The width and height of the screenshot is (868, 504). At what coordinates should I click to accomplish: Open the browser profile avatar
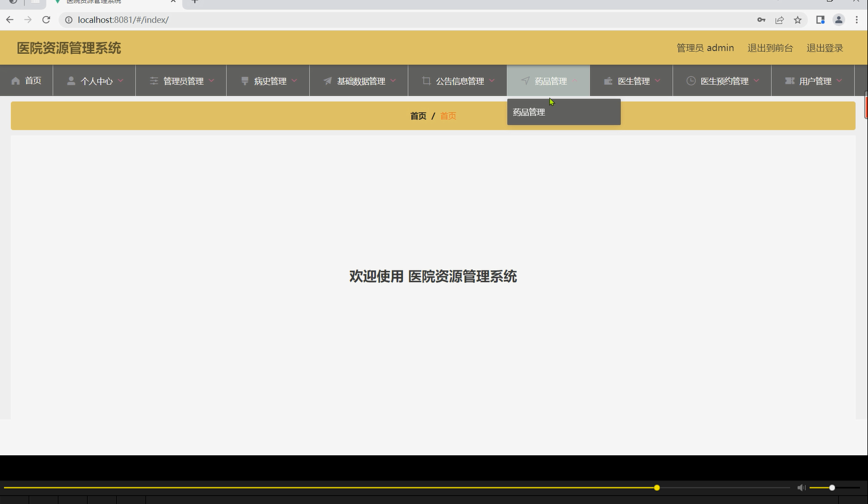839,19
